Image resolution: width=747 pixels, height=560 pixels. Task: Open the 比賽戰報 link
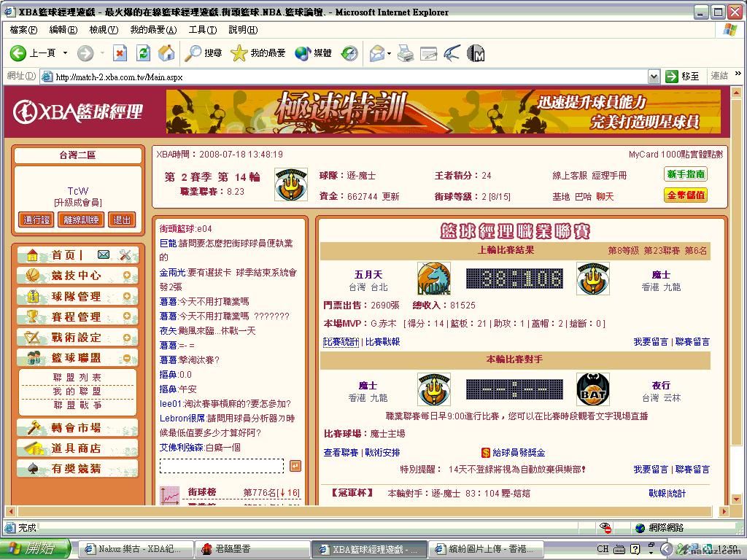pos(382,342)
